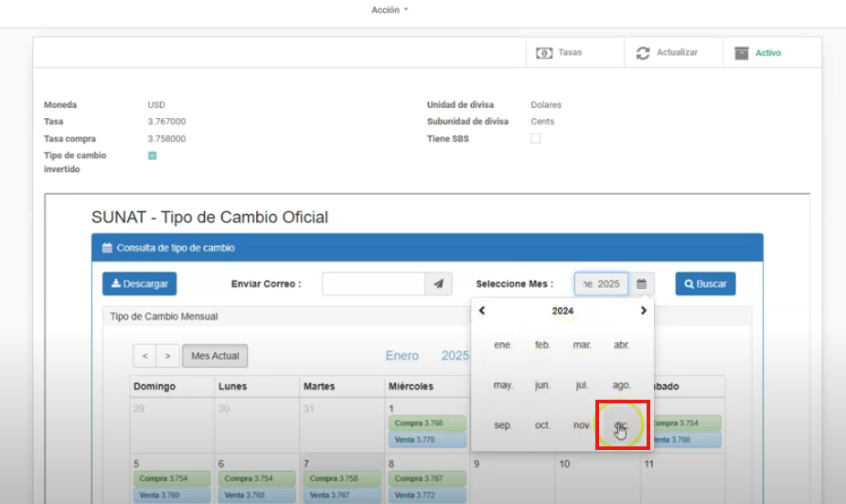Click the Enviar Correo input field
Image resolution: width=846 pixels, height=504 pixels.
373,284
